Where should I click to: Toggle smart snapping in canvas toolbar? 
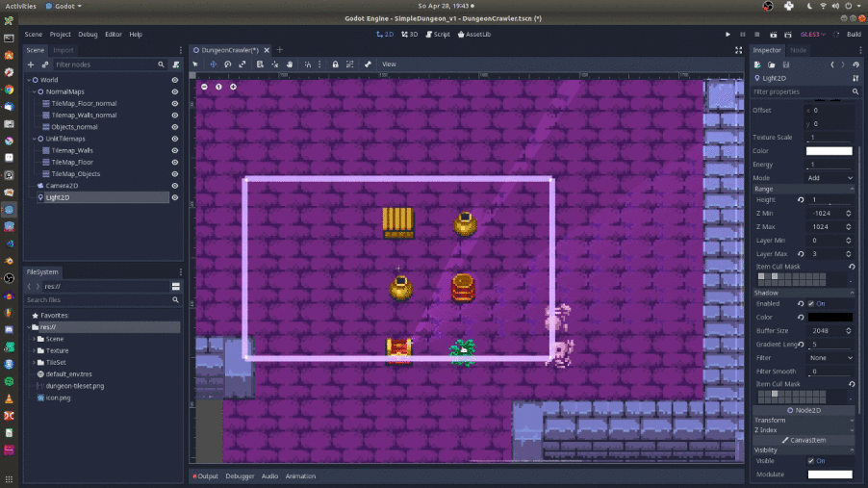click(308, 64)
